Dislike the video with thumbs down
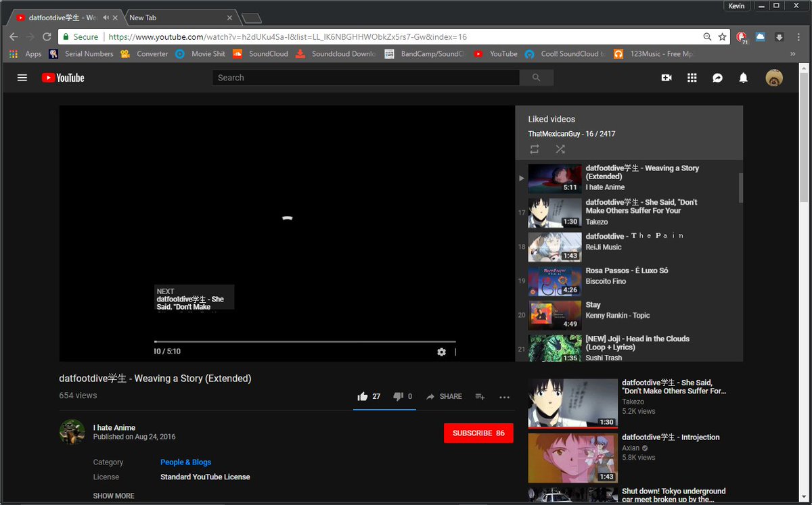812x505 pixels. coord(403,397)
